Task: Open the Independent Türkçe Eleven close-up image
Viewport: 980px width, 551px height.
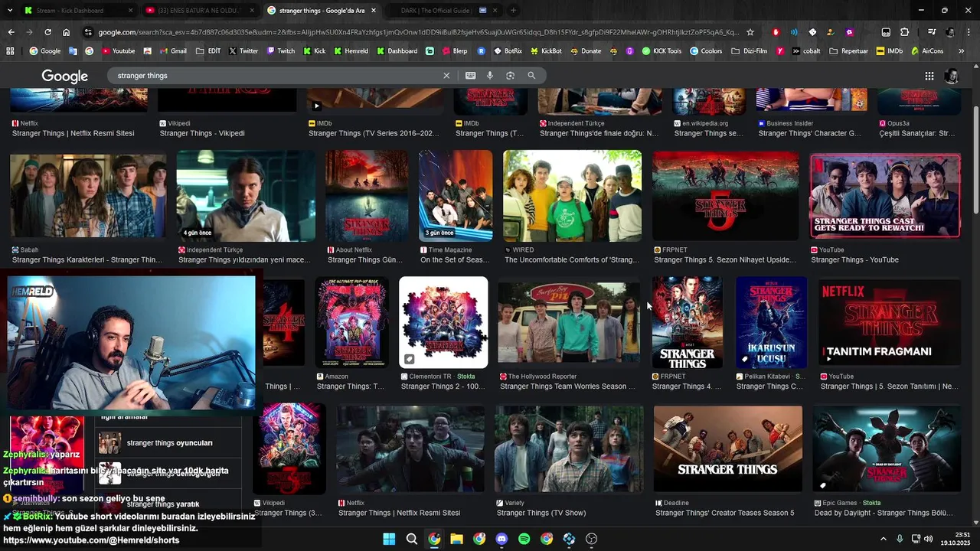Action: pos(246,196)
